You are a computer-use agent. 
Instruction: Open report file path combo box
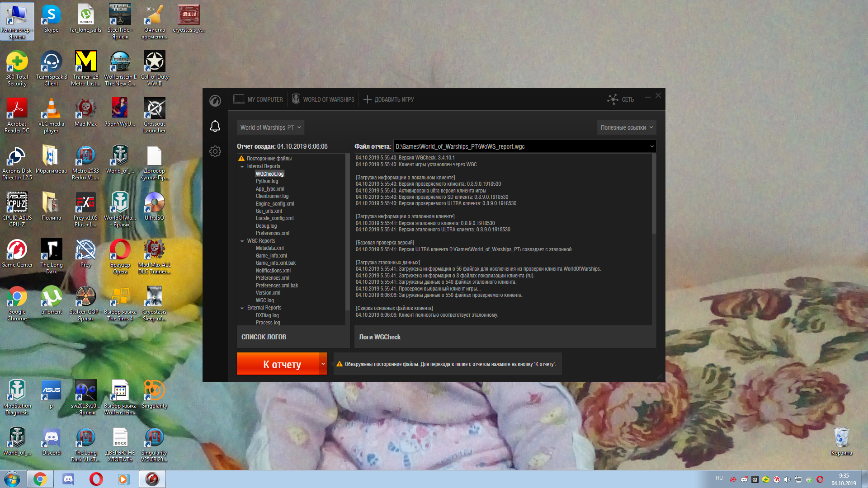click(x=524, y=146)
